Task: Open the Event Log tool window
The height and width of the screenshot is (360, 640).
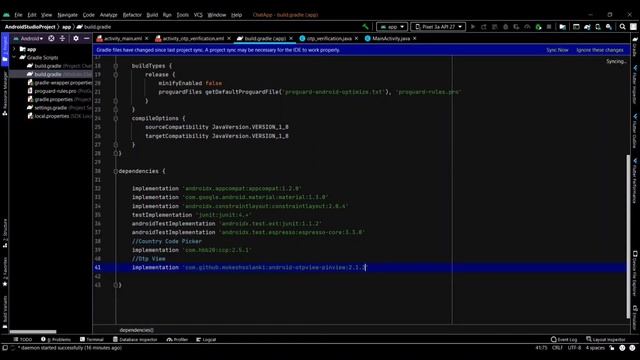Action: pos(564,339)
